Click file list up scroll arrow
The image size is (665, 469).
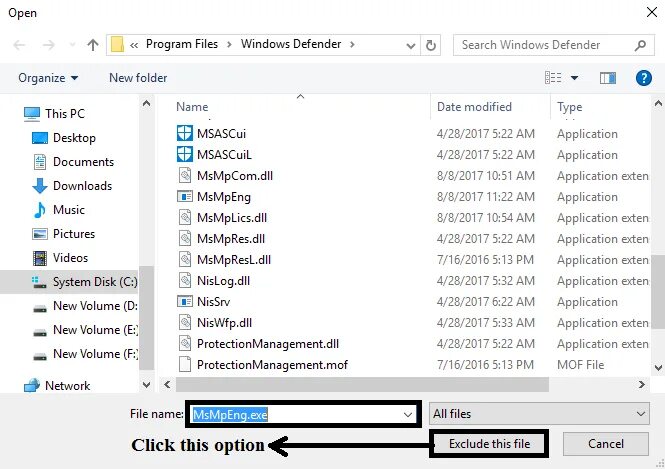658,103
